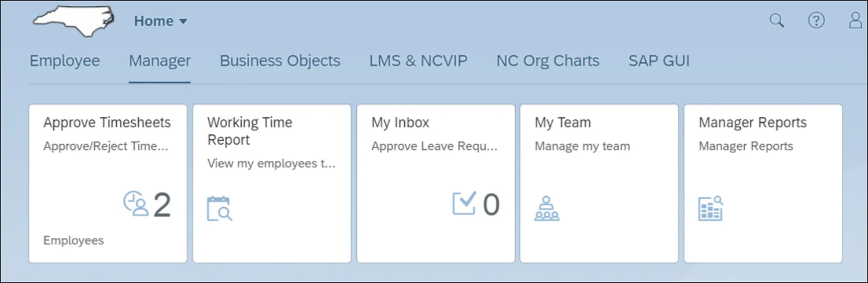Expand the Home dropdown arrow
Image resolution: width=868 pixels, height=283 pixels.
pyautogui.click(x=183, y=22)
